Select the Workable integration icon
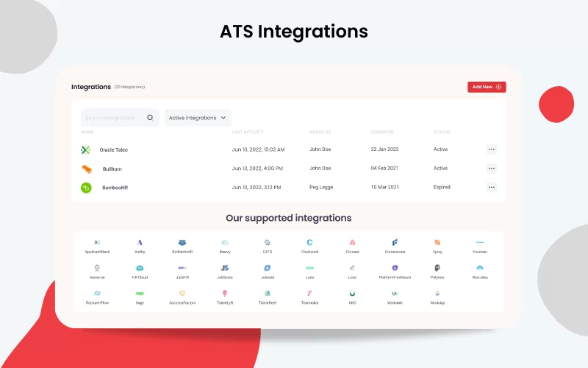The image size is (588, 368). 395,293
